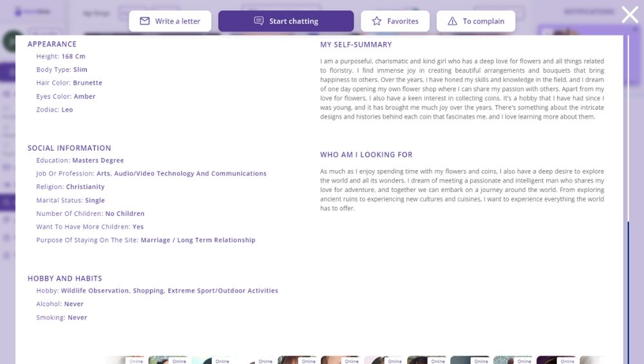Image resolution: width=644 pixels, height=364 pixels.
Task: Click the Height value 168 Cm
Action: 73,56
